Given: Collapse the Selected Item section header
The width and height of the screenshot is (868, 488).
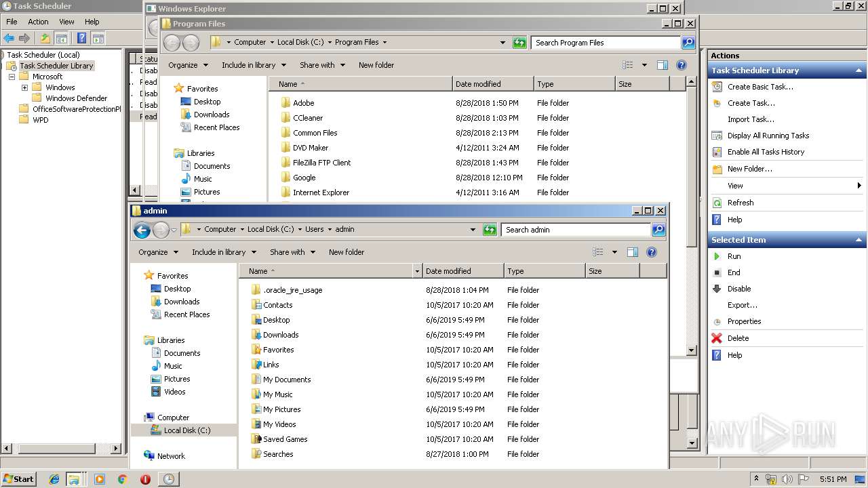Looking at the screenshot, I should [860, 240].
